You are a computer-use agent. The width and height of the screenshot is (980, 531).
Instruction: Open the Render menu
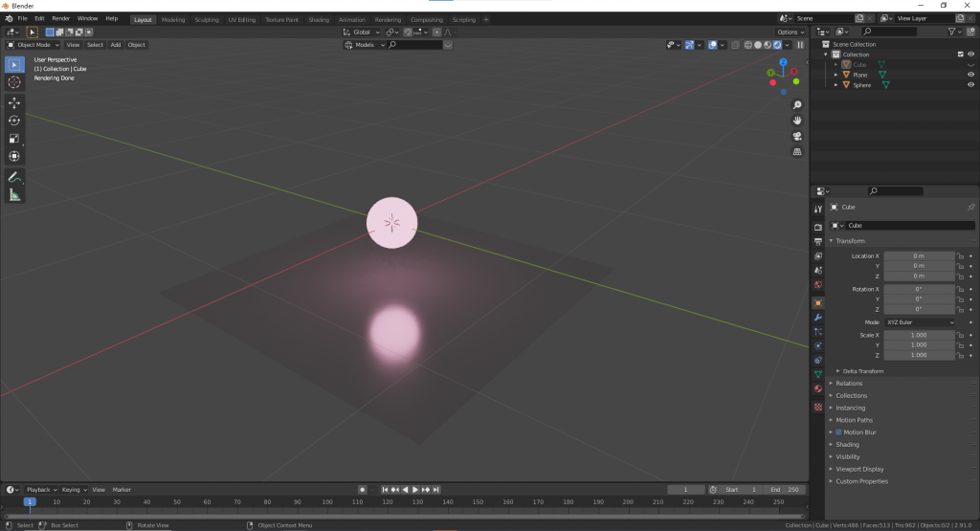(x=60, y=19)
